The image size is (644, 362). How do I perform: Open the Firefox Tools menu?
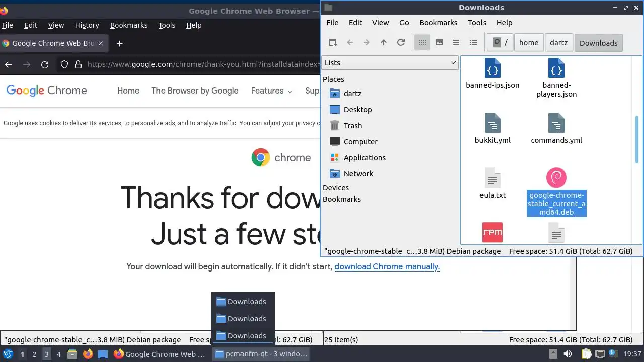(167, 25)
